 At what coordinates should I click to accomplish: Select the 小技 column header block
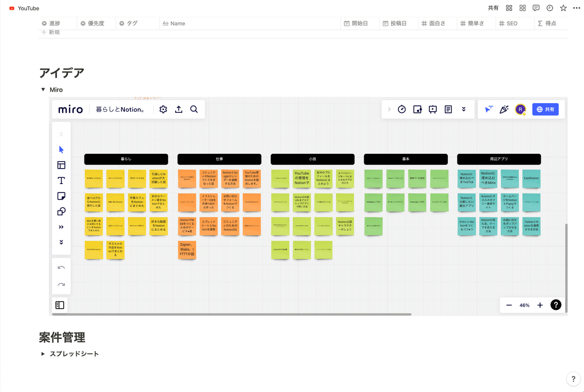click(x=313, y=159)
